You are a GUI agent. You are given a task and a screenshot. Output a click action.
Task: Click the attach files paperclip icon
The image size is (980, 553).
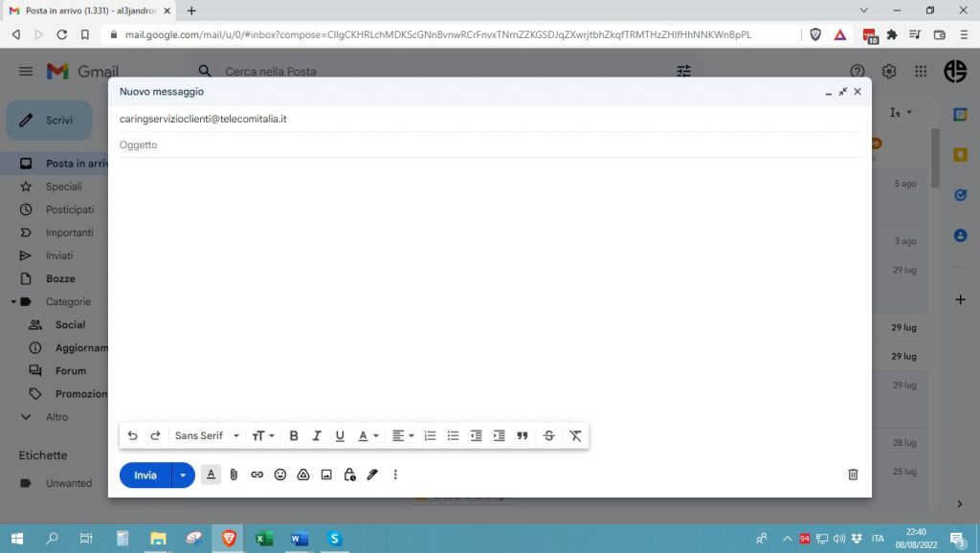(x=234, y=475)
